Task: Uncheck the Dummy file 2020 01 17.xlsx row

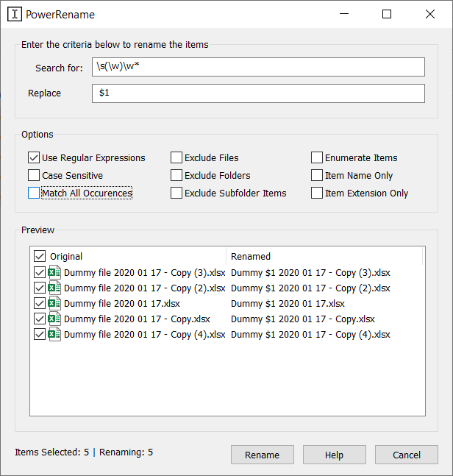Action: point(40,303)
